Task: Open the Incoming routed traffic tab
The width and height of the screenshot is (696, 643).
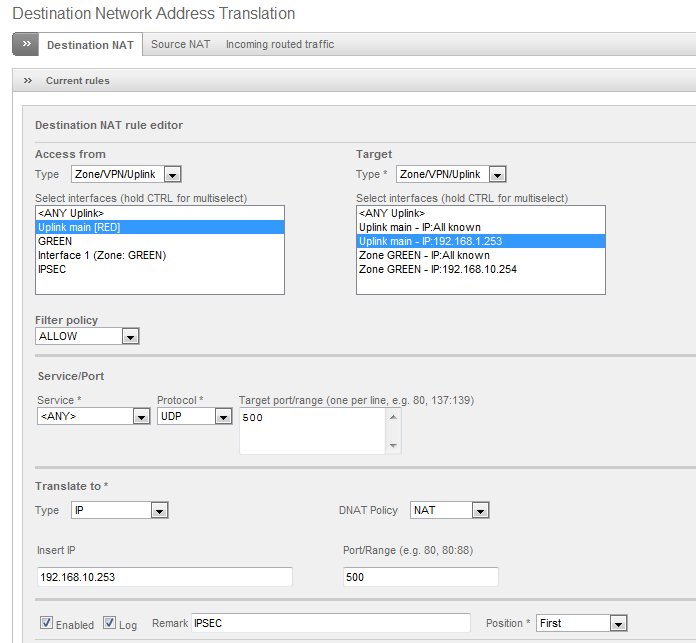Action: [280, 45]
